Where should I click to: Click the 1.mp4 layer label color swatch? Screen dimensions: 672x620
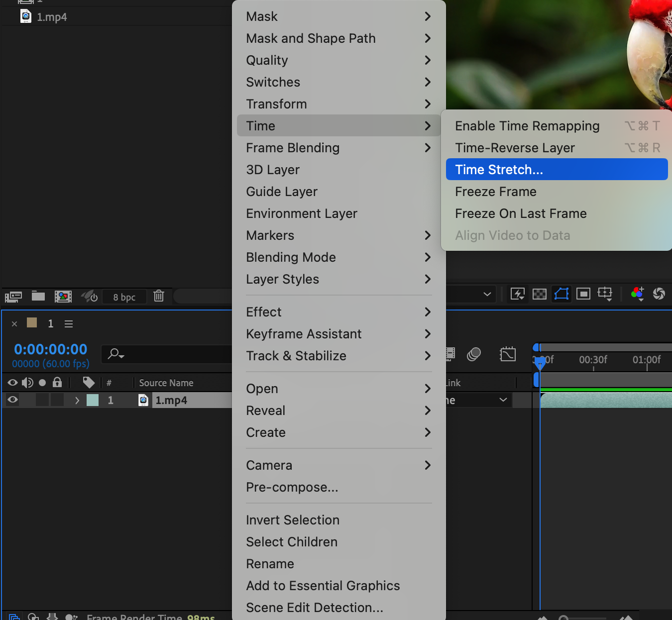(x=93, y=400)
